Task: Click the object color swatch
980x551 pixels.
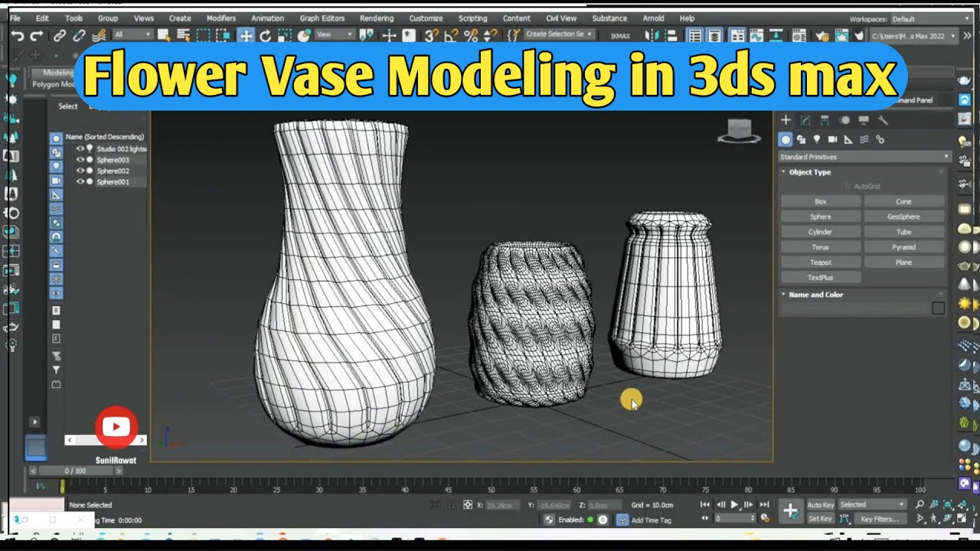Action: coord(938,308)
